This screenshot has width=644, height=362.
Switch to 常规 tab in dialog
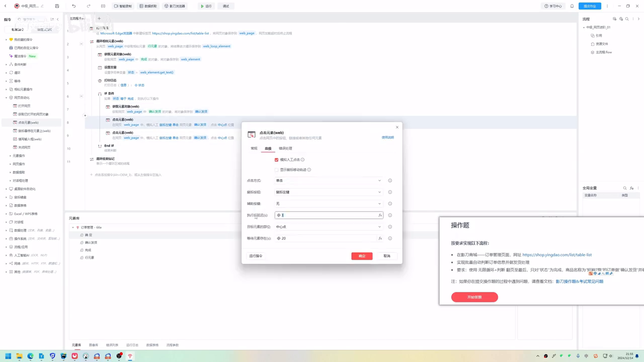pos(254,148)
